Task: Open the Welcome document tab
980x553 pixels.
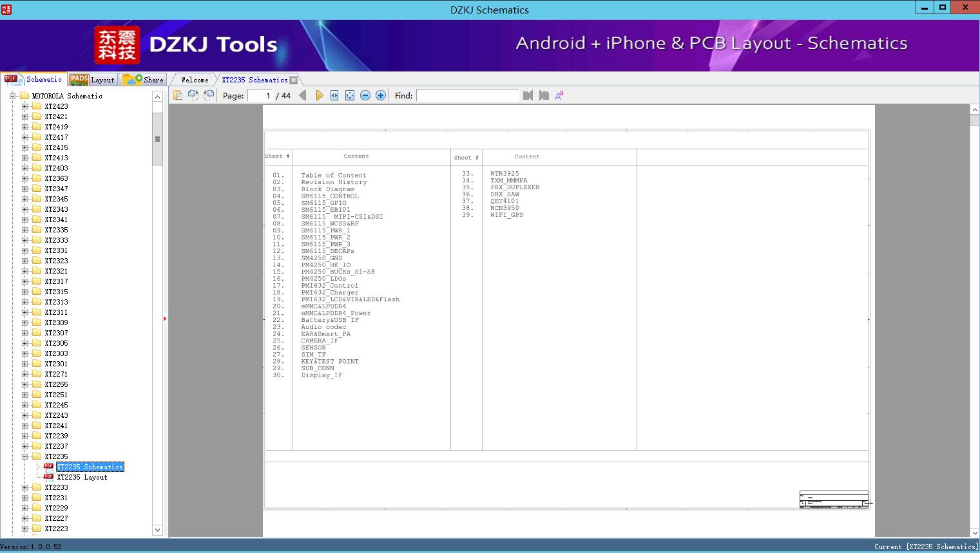Action: click(195, 80)
